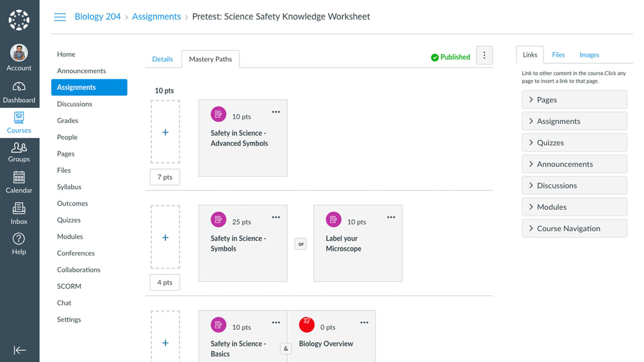Image resolution: width=644 pixels, height=362 pixels.
Task: Open the Images tab in right panel
Action: coord(589,55)
